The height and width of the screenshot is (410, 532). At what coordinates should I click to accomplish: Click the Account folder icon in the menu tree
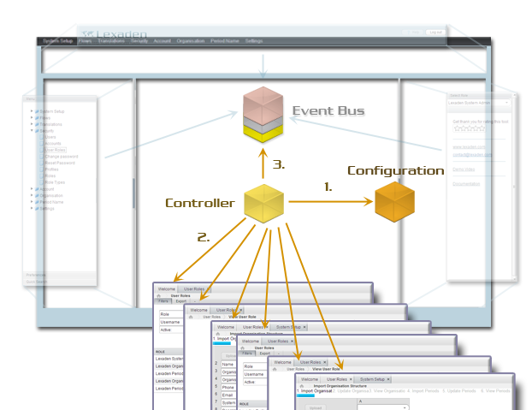click(x=37, y=189)
